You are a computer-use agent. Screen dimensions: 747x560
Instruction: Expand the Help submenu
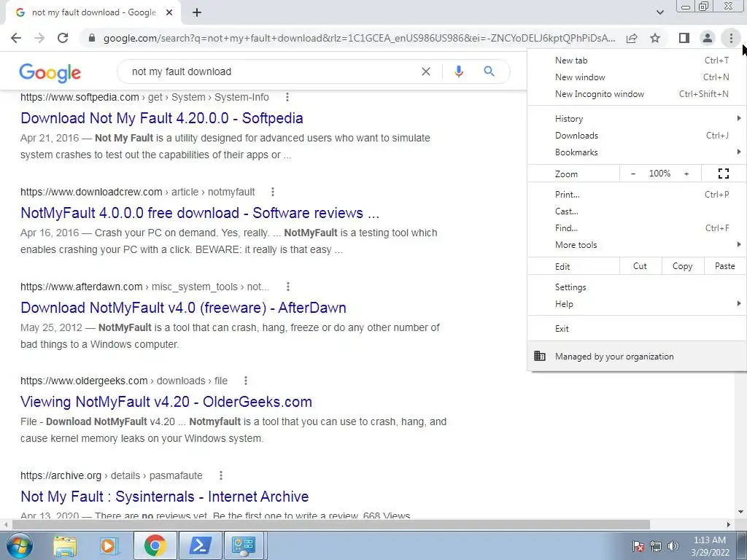(637, 304)
